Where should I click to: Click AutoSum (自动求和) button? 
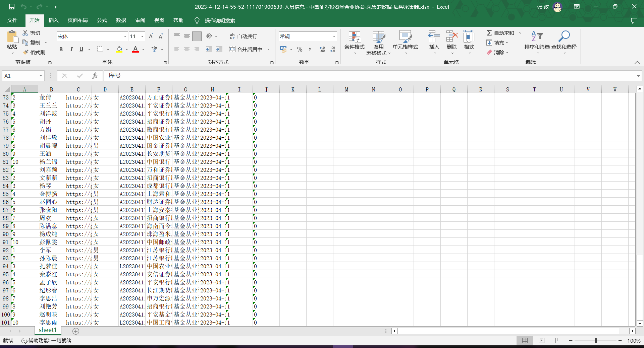pos(501,33)
